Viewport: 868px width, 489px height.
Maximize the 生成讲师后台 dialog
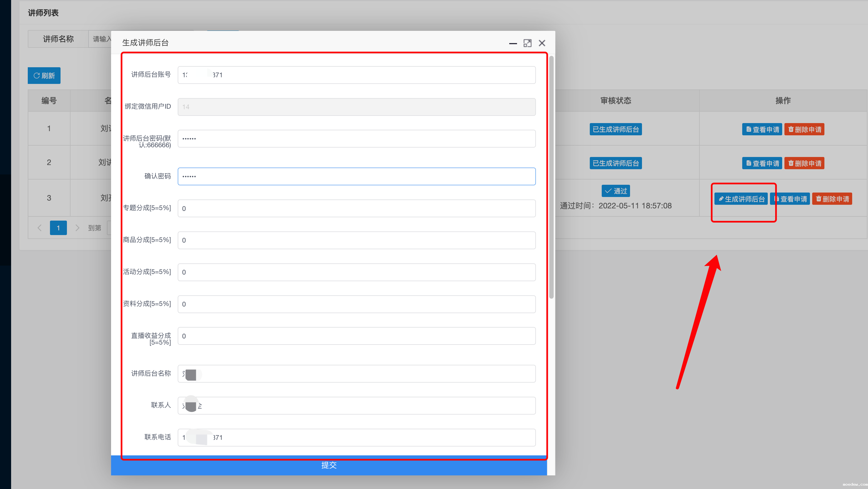(527, 43)
